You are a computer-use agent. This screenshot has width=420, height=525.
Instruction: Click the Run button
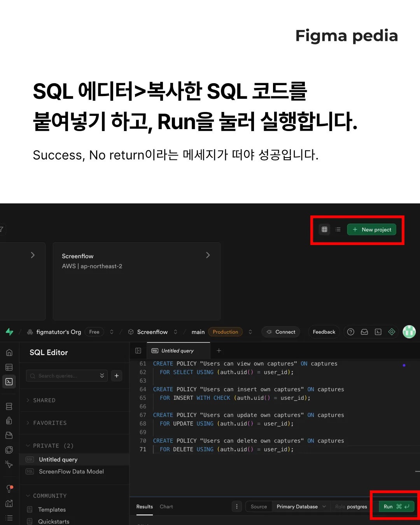(396, 506)
